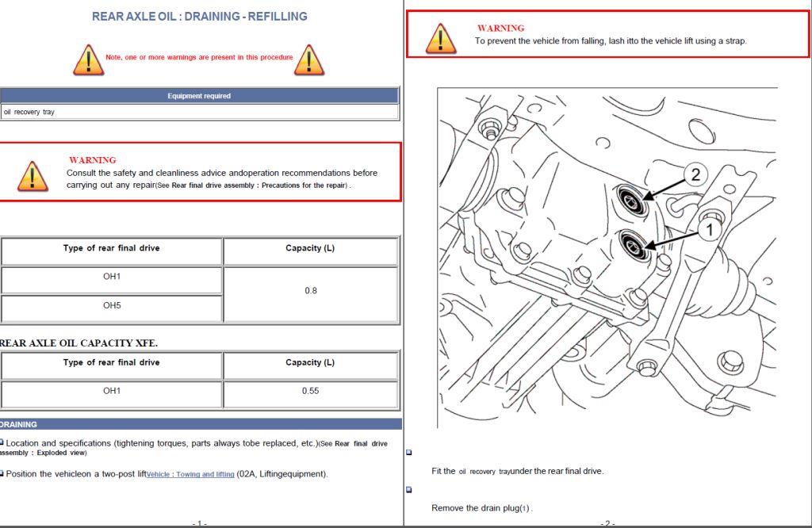Click the bullet icon before 'Location and specifications'
812x528 pixels.
coord(2,442)
